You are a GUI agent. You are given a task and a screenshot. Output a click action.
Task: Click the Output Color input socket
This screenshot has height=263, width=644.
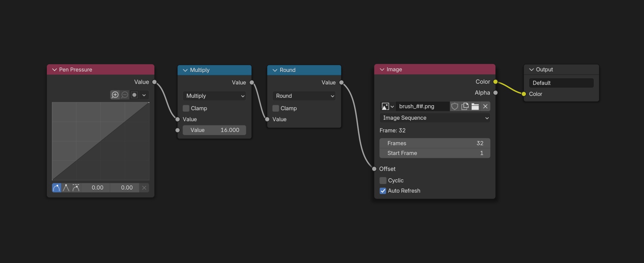[524, 94]
